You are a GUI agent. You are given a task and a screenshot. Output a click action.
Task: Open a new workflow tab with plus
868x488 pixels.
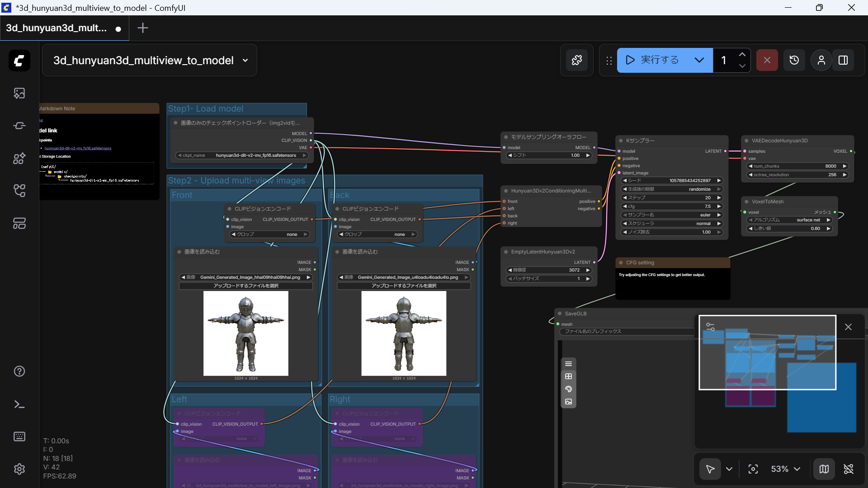point(143,28)
